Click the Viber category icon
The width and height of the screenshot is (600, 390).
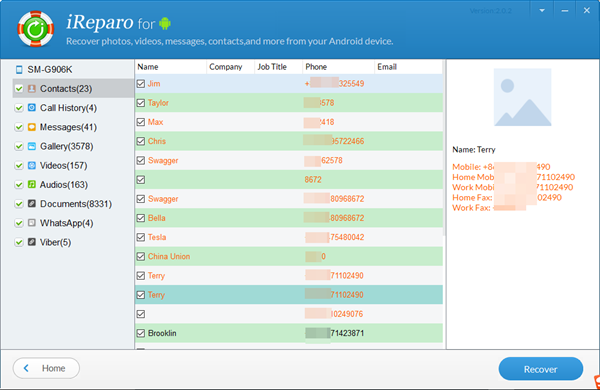point(32,242)
